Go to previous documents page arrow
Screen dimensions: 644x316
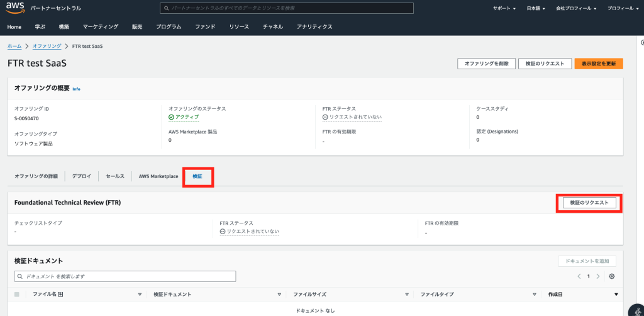point(579,276)
